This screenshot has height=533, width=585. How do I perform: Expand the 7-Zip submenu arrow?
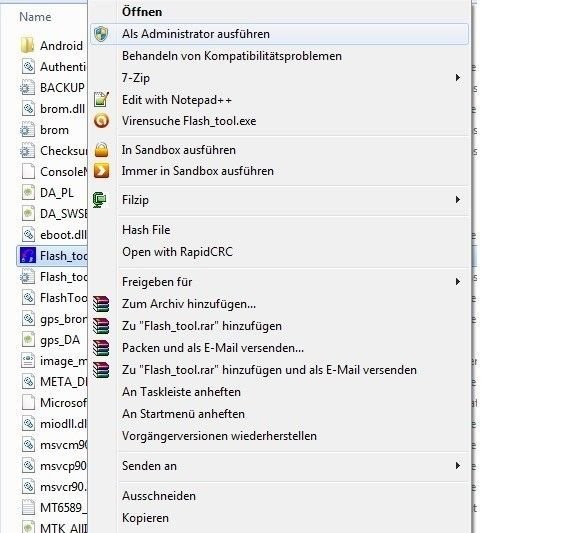(x=458, y=78)
